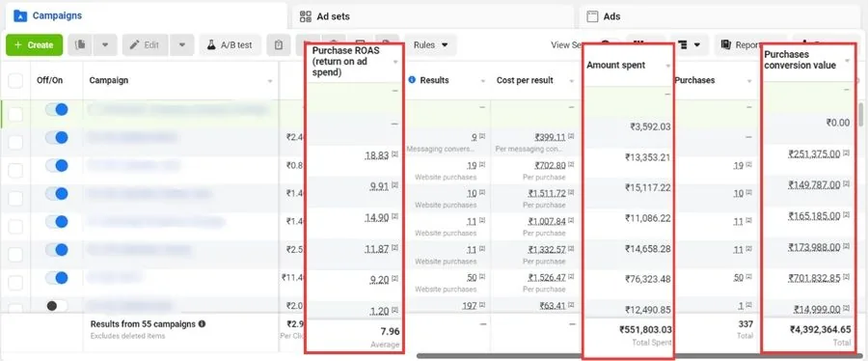Click the attribution icon next to 9.20
Image resolution: width=868 pixels, height=361 pixels.
tap(394, 279)
